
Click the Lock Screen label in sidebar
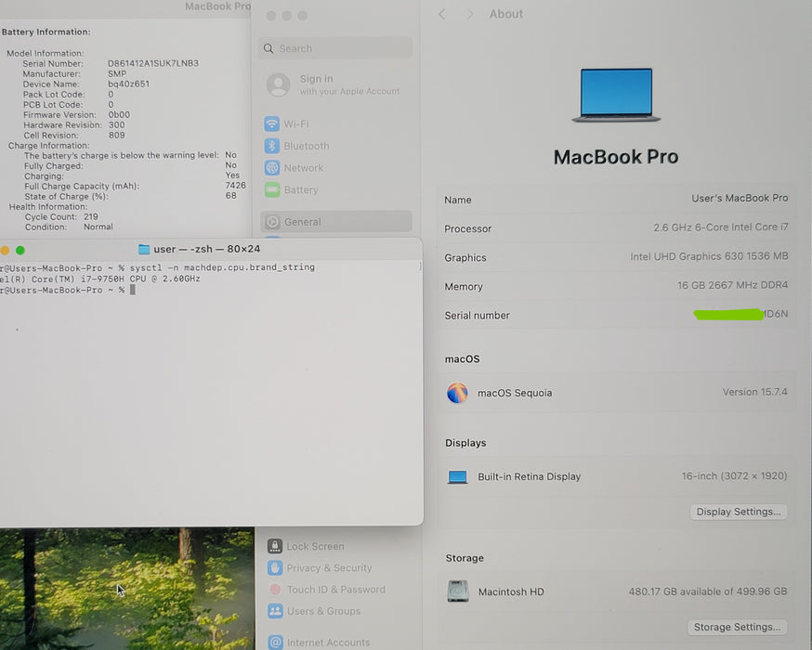coord(315,547)
